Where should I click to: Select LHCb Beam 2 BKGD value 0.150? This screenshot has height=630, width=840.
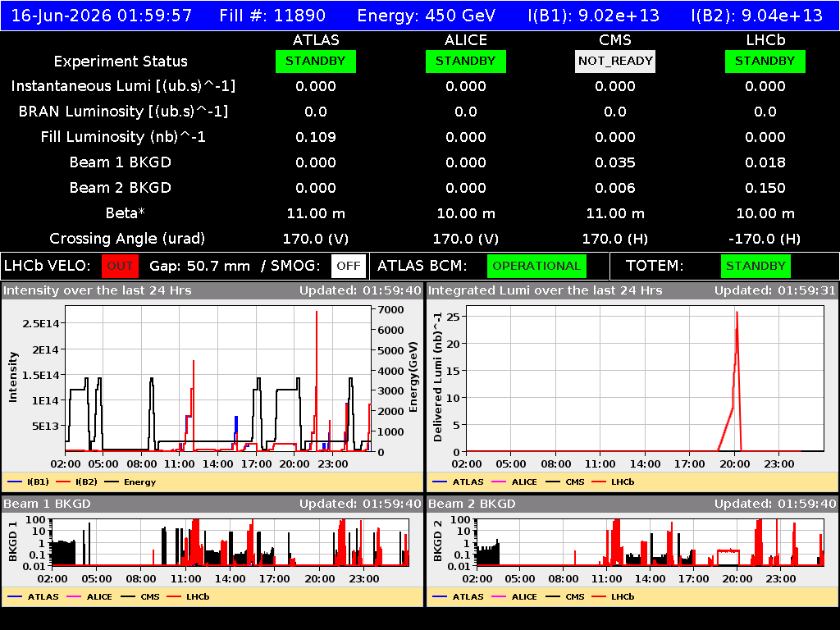[x=765, y=188]
